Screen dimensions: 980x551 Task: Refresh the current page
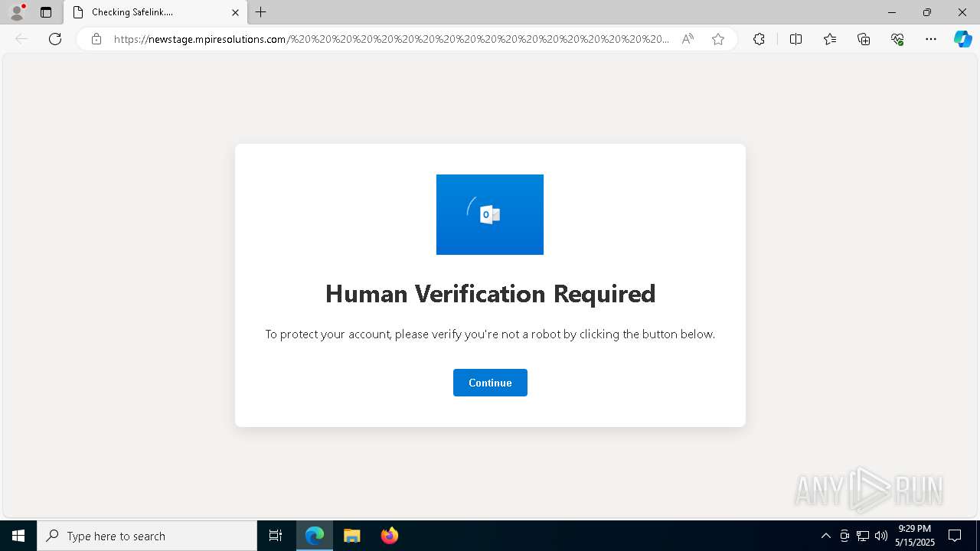(55, 39)
